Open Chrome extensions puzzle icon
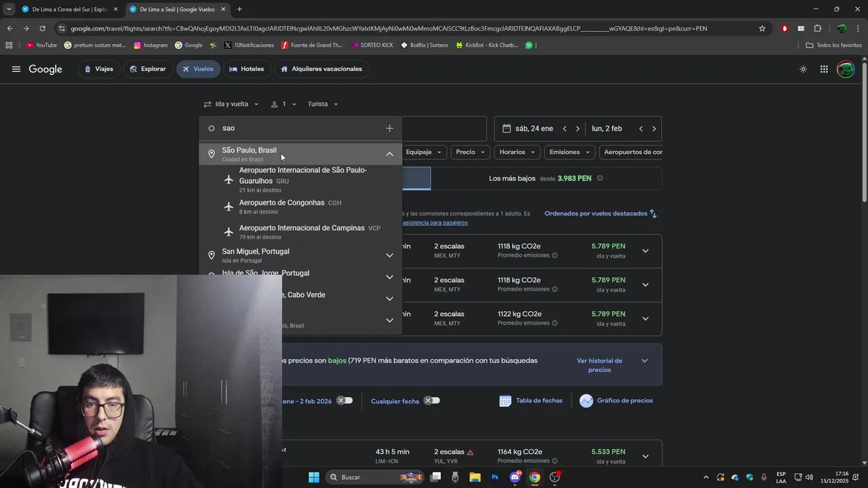The width and height of the screenshot is (868, 488). pyautogui.click(x=817, y=28)
